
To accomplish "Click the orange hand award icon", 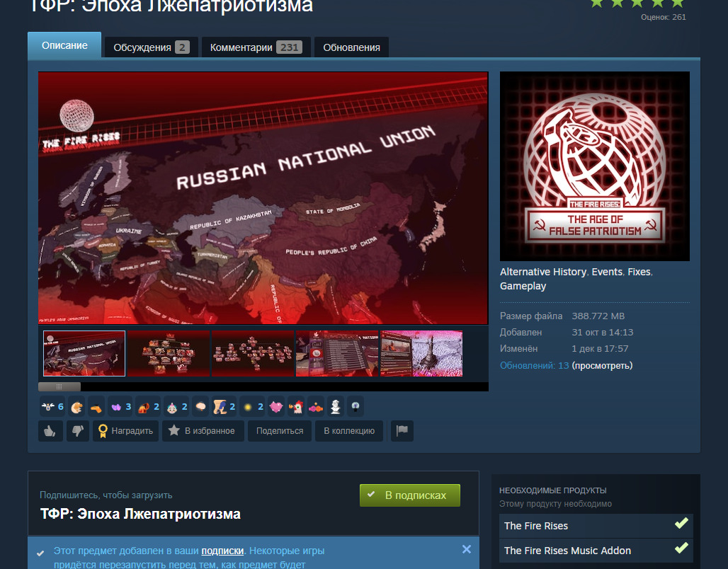I will click(x=76, y=407).
